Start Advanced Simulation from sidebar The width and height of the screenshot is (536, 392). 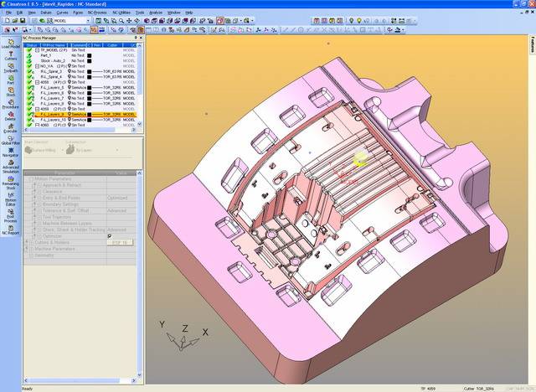coord(11,167)
